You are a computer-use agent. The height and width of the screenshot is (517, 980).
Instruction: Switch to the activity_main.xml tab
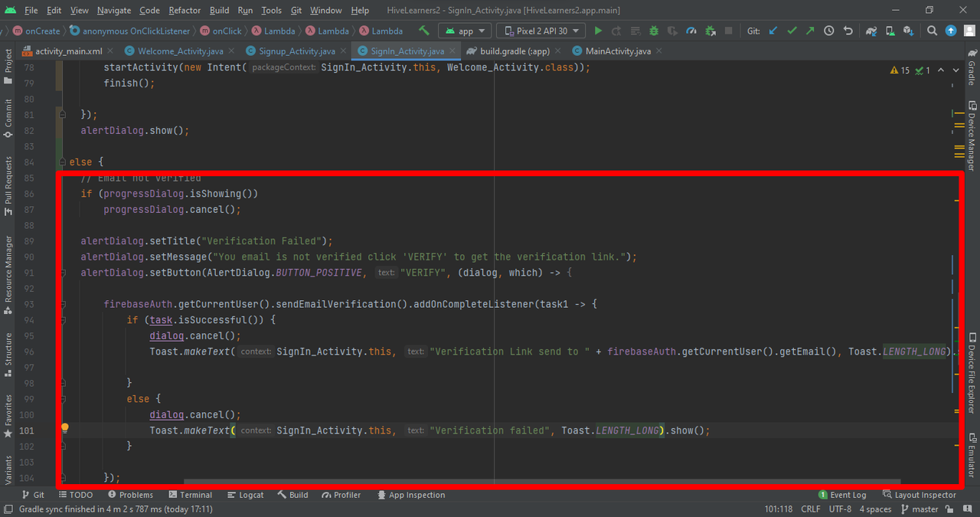point(68,51)
